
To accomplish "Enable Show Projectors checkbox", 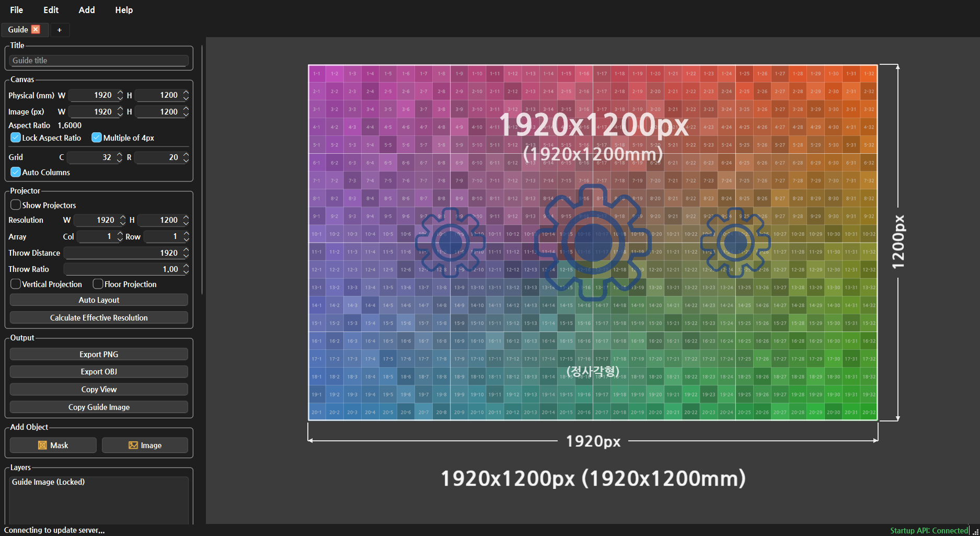I will [16, 205].
